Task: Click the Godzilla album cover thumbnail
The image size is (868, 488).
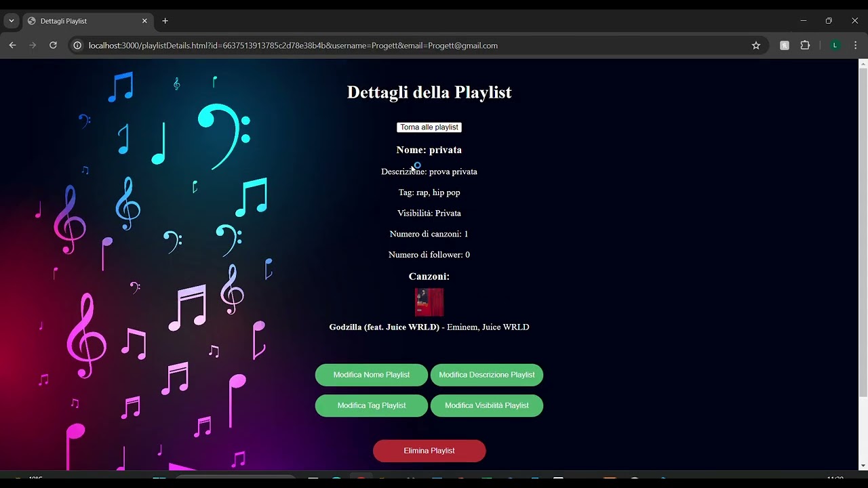Action: [429, 302]
